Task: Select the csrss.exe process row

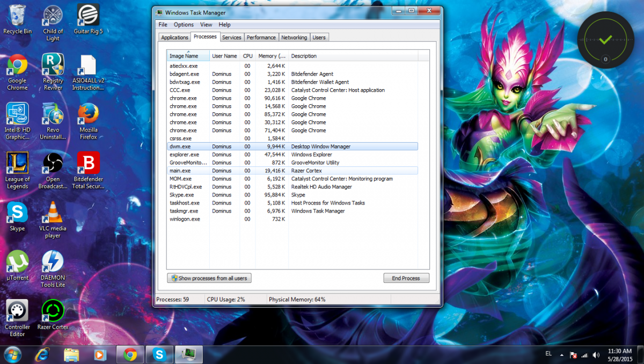Action: tap(292, 139)
